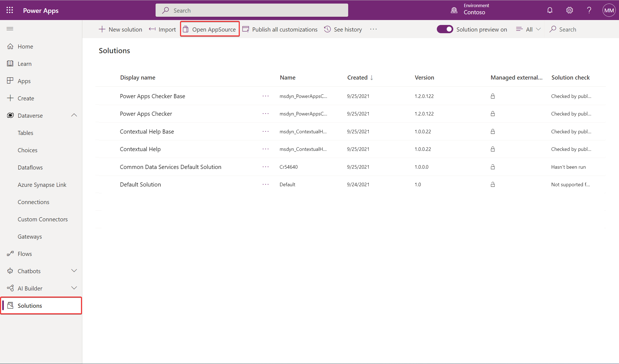619x364 pixels.
Task: Click the Settings gear icon
Action: point(569,10)
